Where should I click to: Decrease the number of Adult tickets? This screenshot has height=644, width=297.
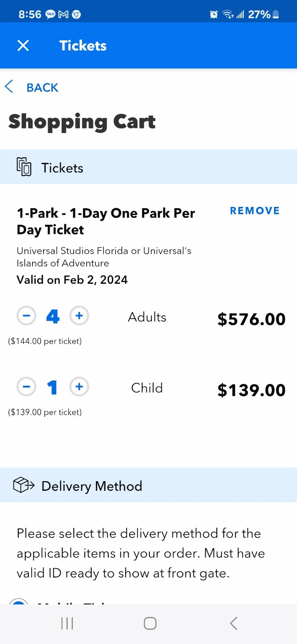point(27,316)
